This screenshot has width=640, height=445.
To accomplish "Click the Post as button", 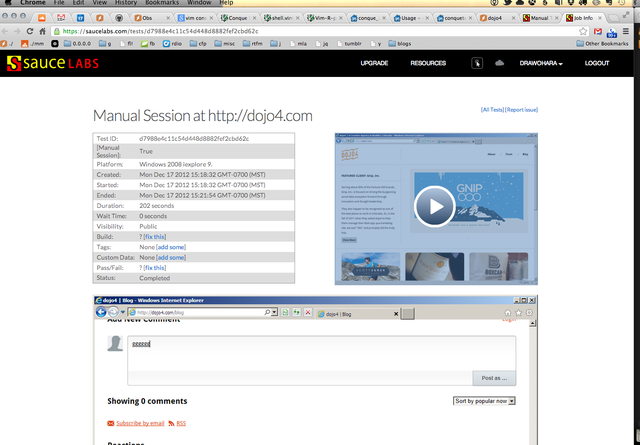I will pos(494,378).
